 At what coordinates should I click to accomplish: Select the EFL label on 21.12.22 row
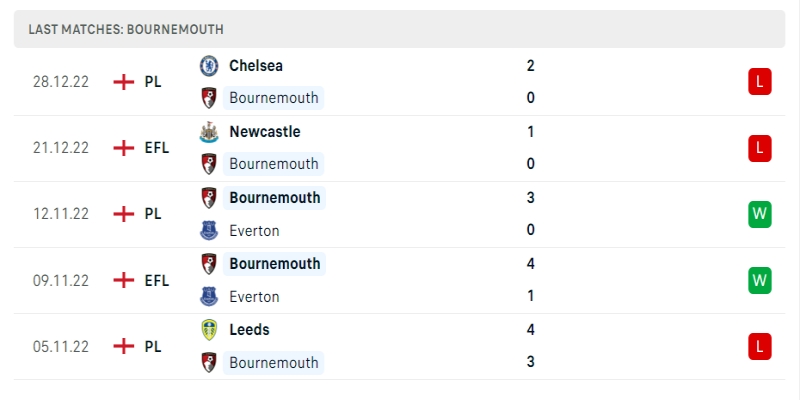[x=157, y=148]
